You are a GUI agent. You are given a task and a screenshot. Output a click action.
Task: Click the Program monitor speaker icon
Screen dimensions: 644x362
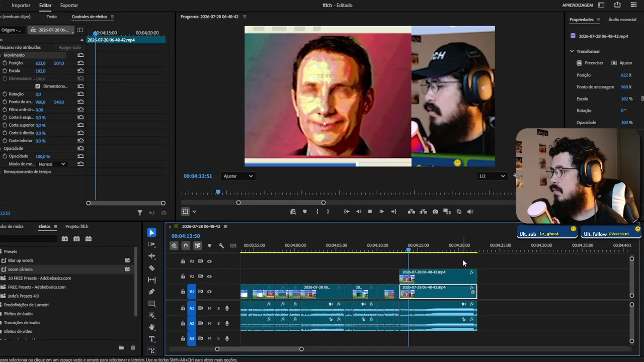470,212
